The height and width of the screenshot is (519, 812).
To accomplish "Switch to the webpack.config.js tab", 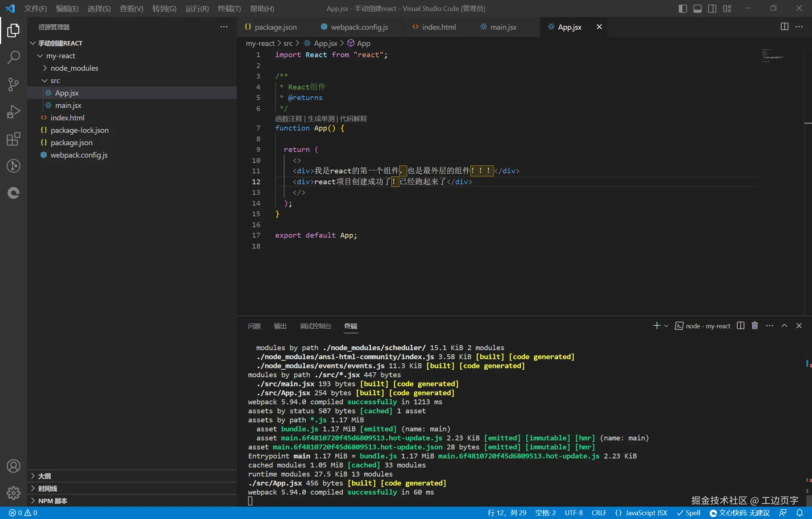I will pos(359,27).
